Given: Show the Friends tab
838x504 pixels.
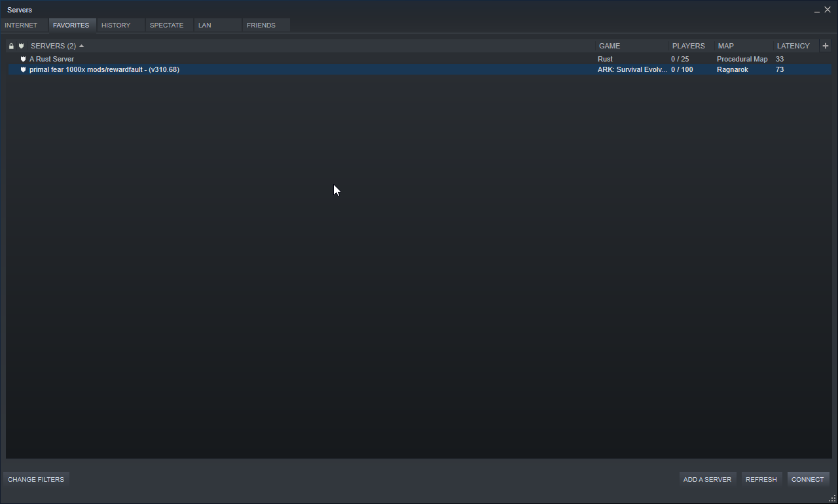Looking at the screenshot, I should point(261,26).
